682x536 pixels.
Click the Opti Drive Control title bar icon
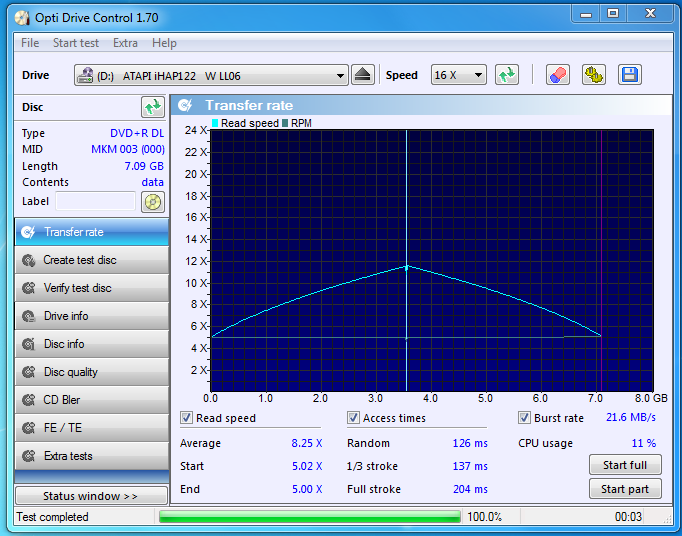point(23,18)
